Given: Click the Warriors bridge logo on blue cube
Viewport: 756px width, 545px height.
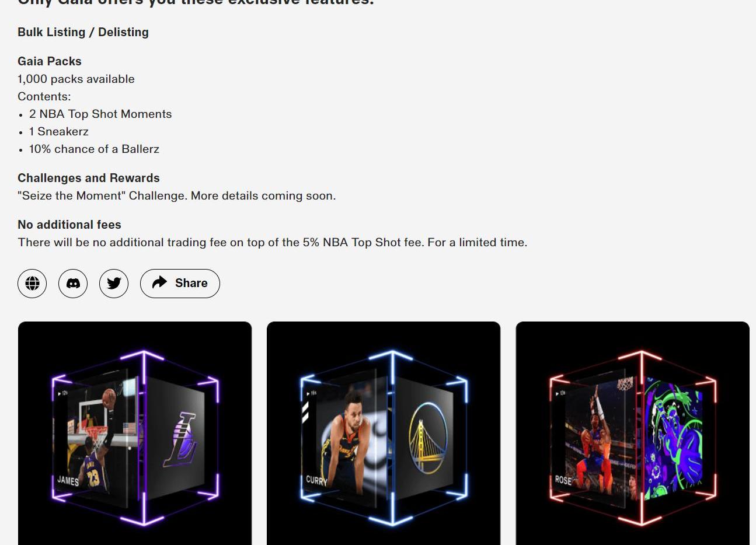Looking at the screenshot, I should (x=428, y=438).
